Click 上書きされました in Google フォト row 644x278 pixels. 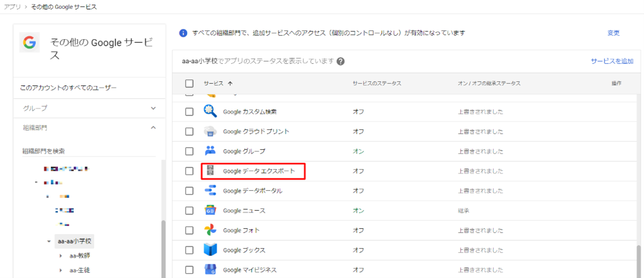click(481, 231)
